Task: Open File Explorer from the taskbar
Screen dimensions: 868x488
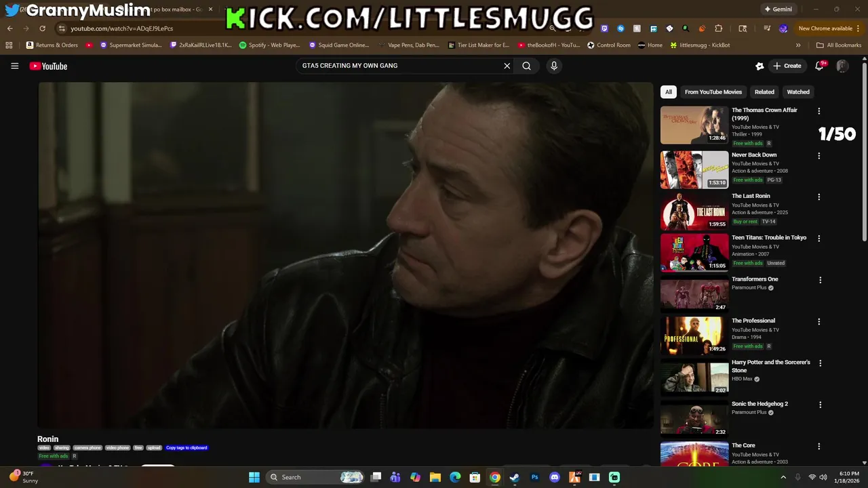Action: click(x=435, y=477)
